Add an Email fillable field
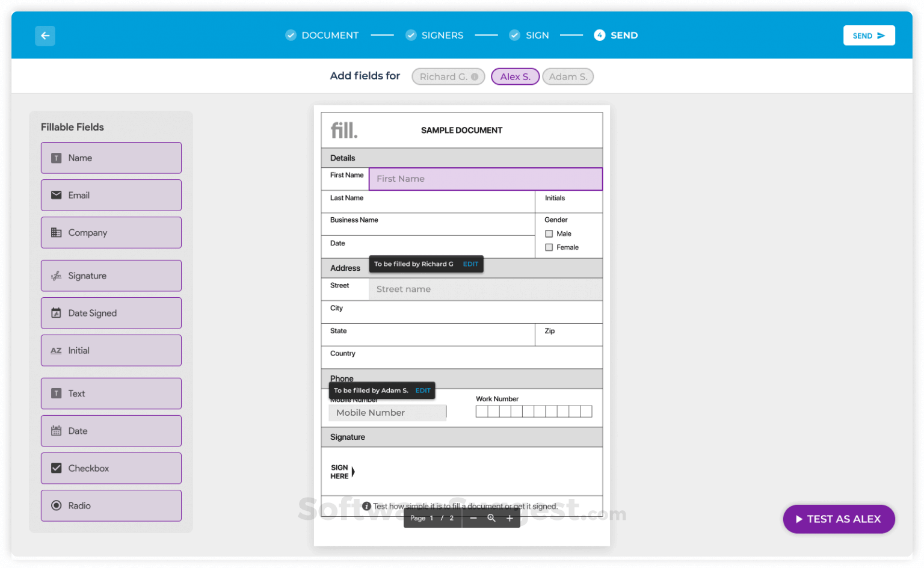This screenshot has width=924, height=568. click(111, 195)
